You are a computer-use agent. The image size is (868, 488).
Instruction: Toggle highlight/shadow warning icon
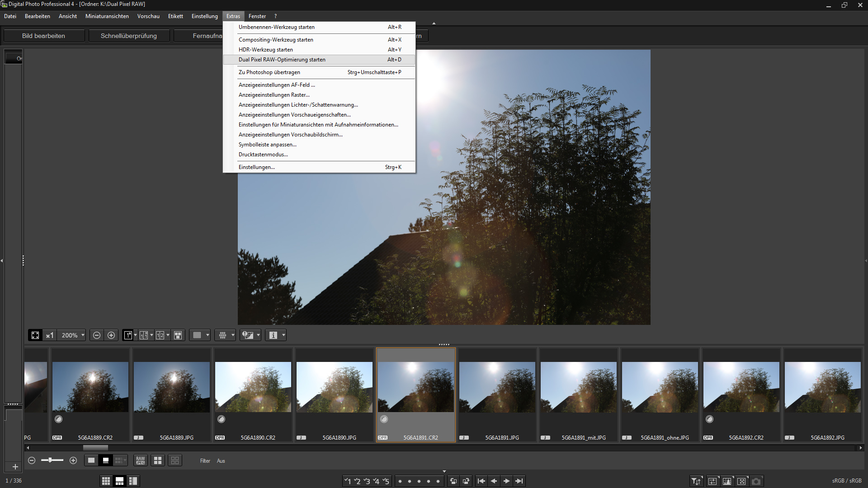248,335
